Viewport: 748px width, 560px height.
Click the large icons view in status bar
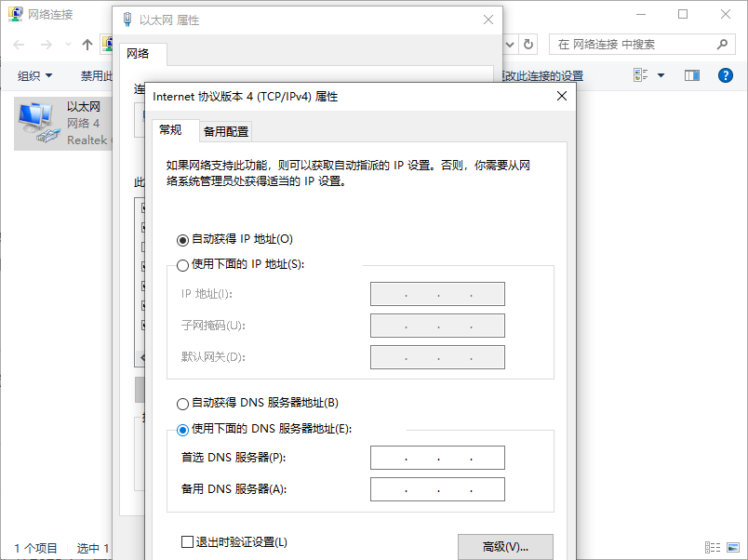tap(731, 548)
